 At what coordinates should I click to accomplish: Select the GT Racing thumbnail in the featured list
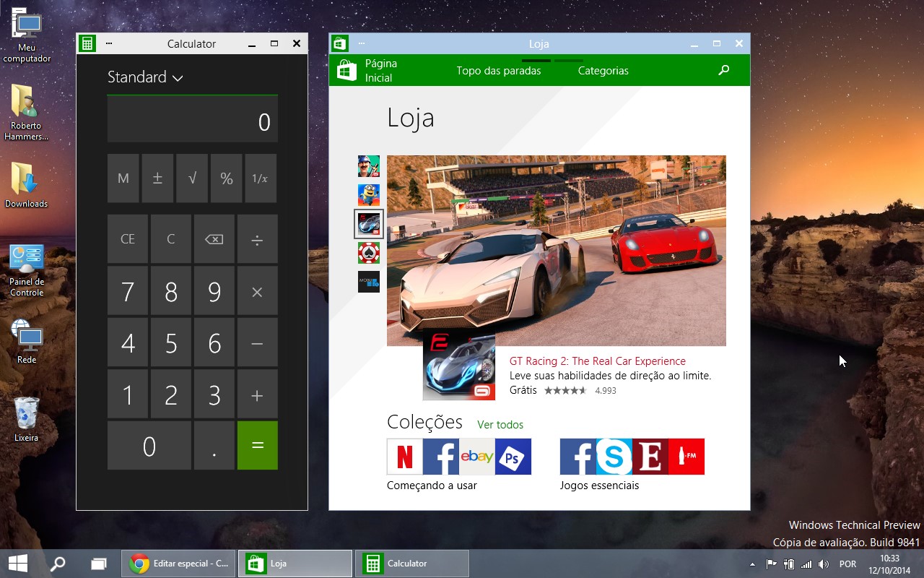click(369, 224)
